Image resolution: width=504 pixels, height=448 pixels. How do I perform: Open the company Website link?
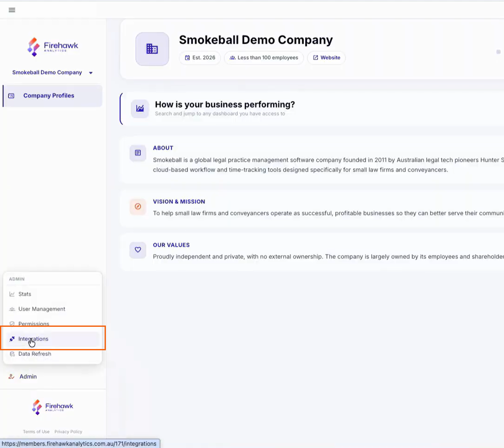coord(326,58)
